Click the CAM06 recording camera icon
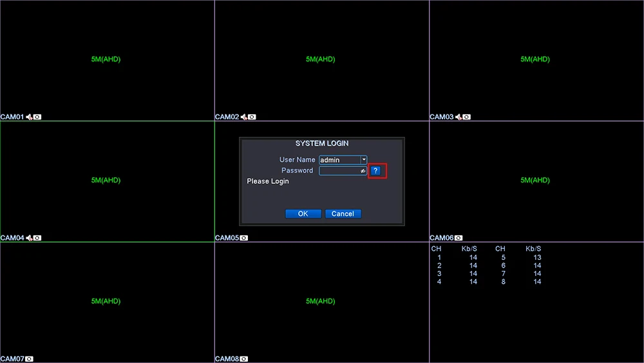644x363 pixels. click(x=459, y=238)
